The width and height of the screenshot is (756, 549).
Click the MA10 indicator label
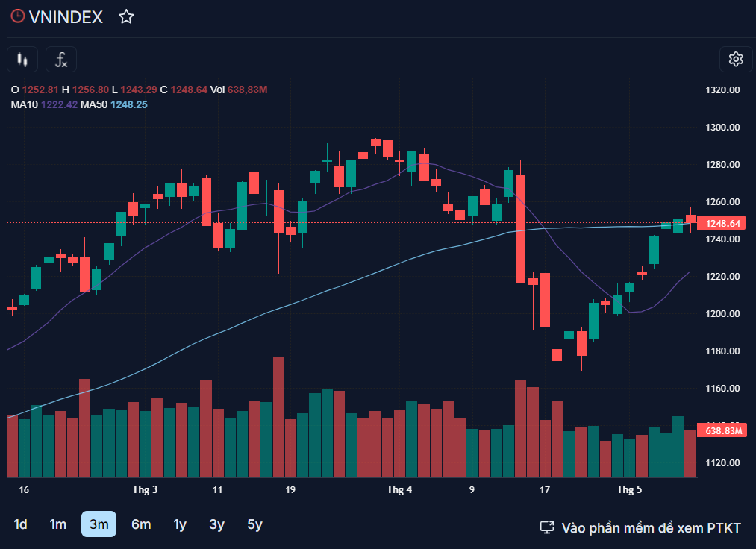24,104
